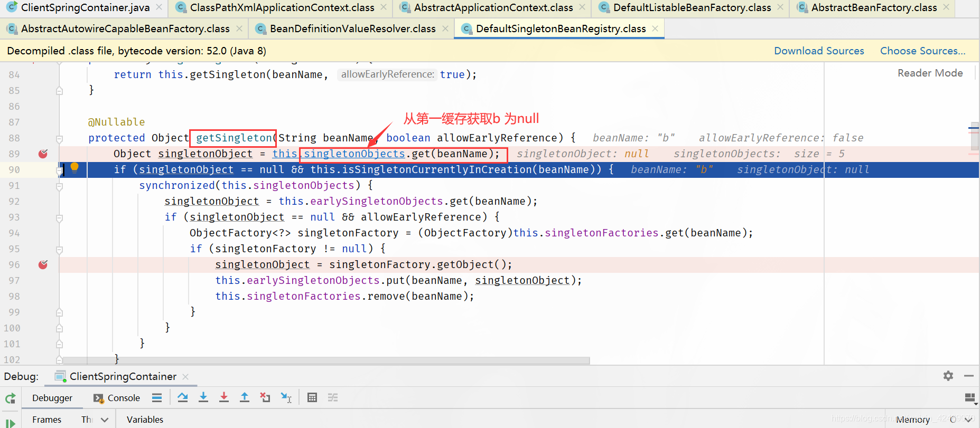Click the Drop Frame icon

[x=265, y=397]
